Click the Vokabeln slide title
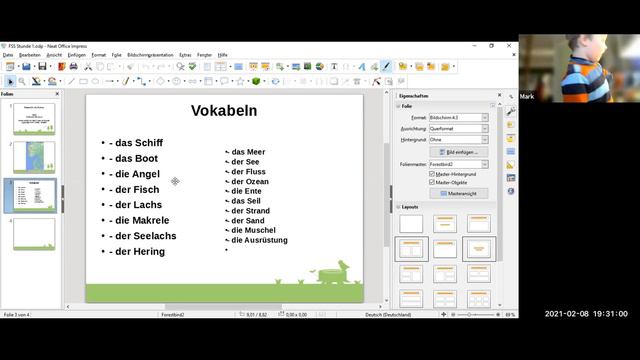The height and width of the screenshot is (360, 640). [224, 111]
